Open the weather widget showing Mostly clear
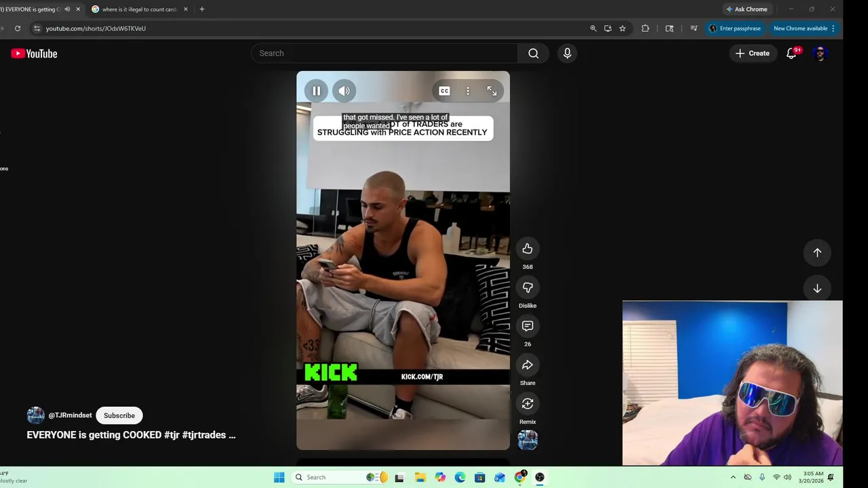The image size is (868, 488). tap(14, 477)
